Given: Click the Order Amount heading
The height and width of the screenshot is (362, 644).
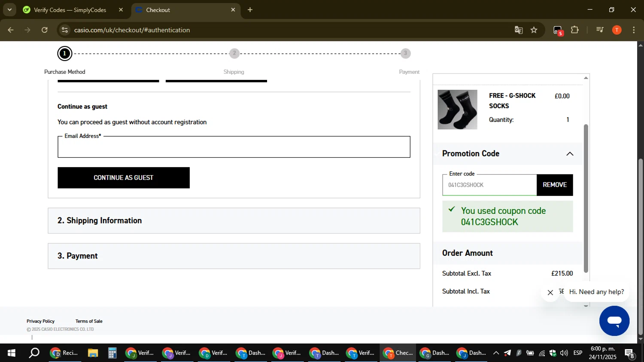Looking at the screenshot, I should pos(468,253).
